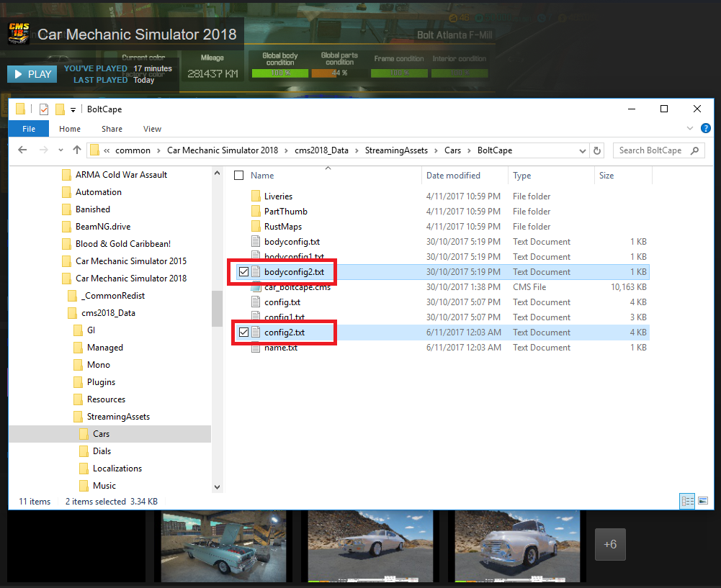Open address bar history dropdown
The width and height of the screenshot is (721, 588).
tap(582, 150)
